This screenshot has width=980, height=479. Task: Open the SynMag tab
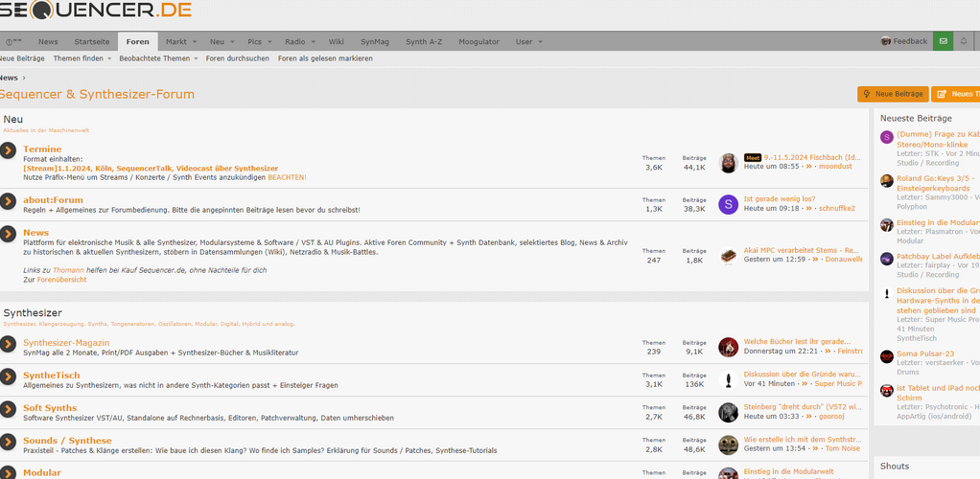coord(375,42)
